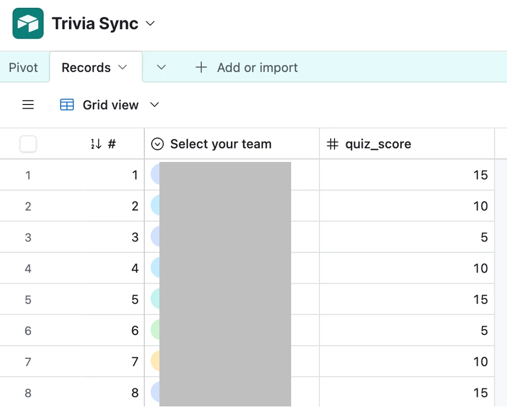Toggle the select-all rows checkbox

(28, 144)
